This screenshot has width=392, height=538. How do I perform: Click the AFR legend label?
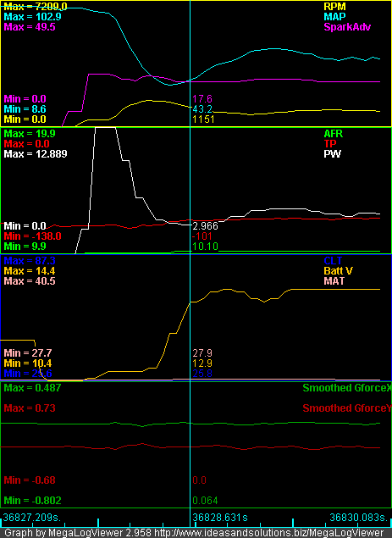pyautogui.click(x=334, y=134)
